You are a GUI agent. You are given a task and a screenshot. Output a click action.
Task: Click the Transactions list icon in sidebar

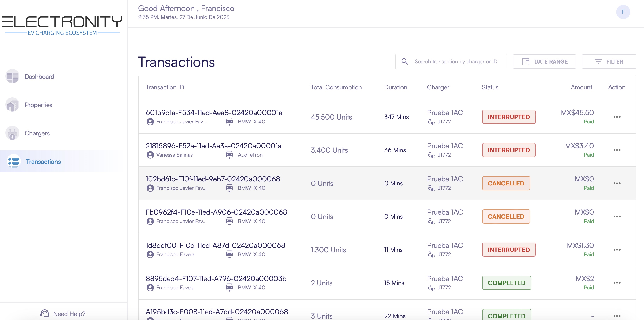click(13, 162)
